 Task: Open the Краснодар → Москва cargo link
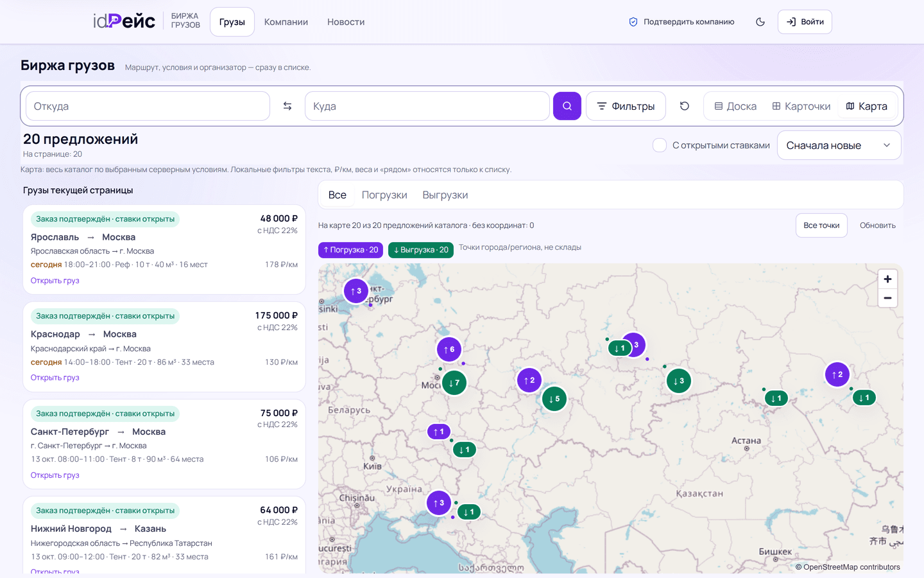55,378
